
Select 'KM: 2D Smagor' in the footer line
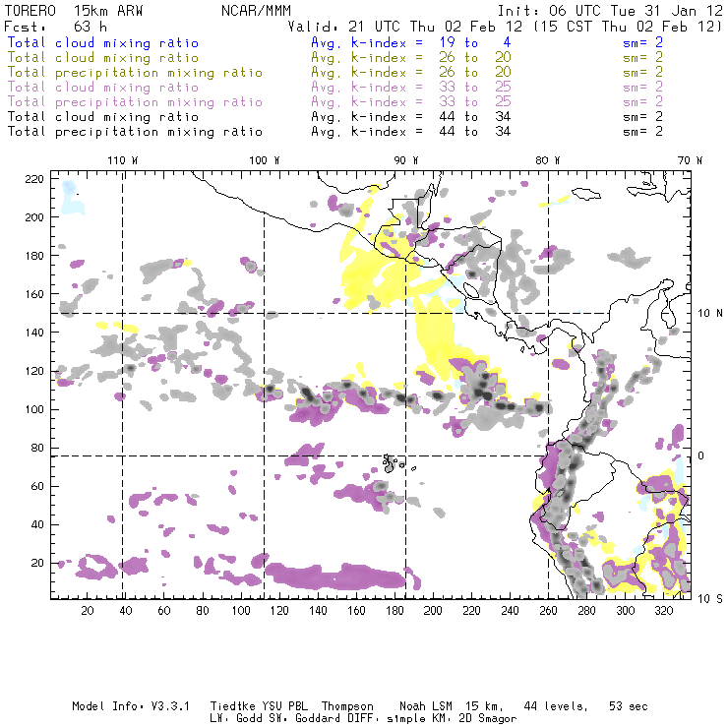[x=474, y=718]
